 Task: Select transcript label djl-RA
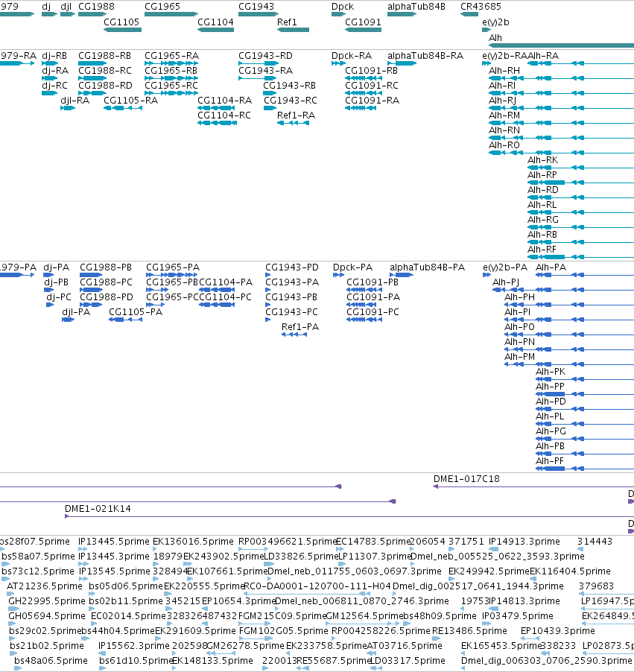click(75, 101)
